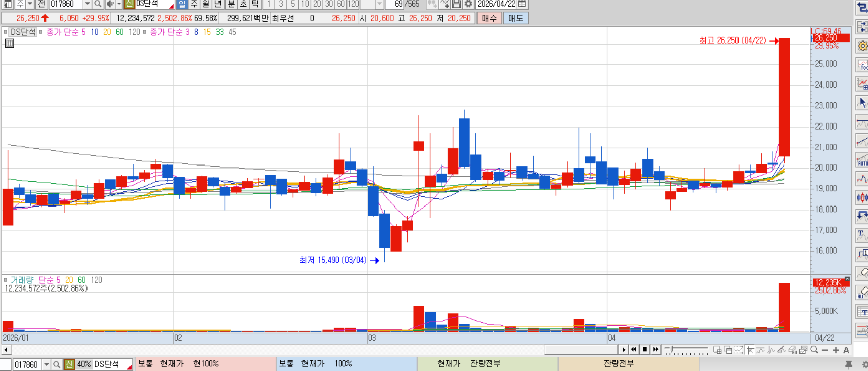Screen dimensions: 868x371
Task: Click the undo arrow icon in right sidebar
Action: [862, 216]
